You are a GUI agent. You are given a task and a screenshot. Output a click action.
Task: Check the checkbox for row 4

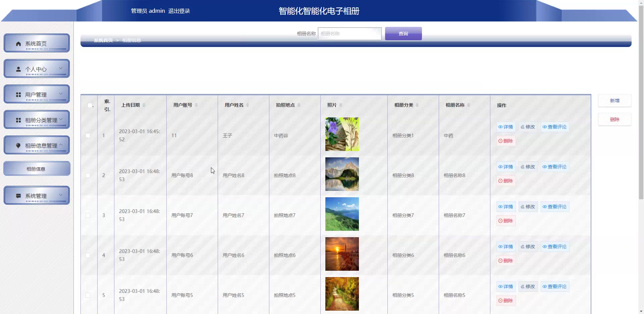coord(88,255)
